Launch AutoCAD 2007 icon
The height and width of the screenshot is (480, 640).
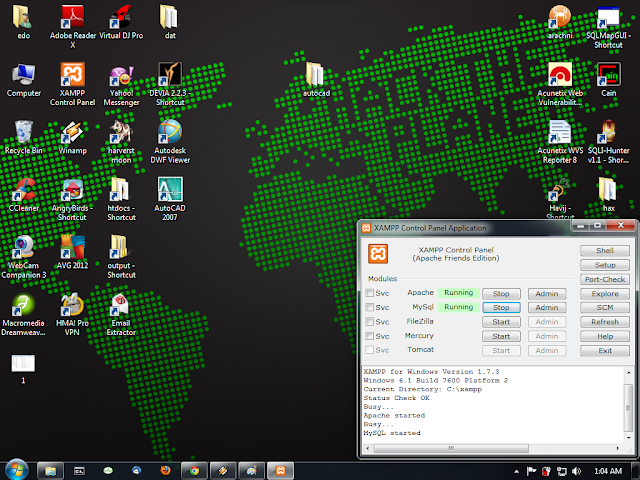click(170, 200)
